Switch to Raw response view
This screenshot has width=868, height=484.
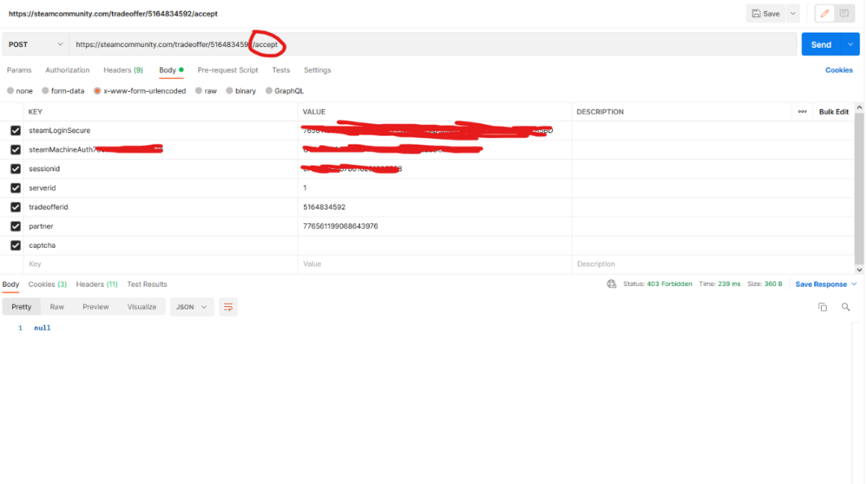[x=57, y=307]
